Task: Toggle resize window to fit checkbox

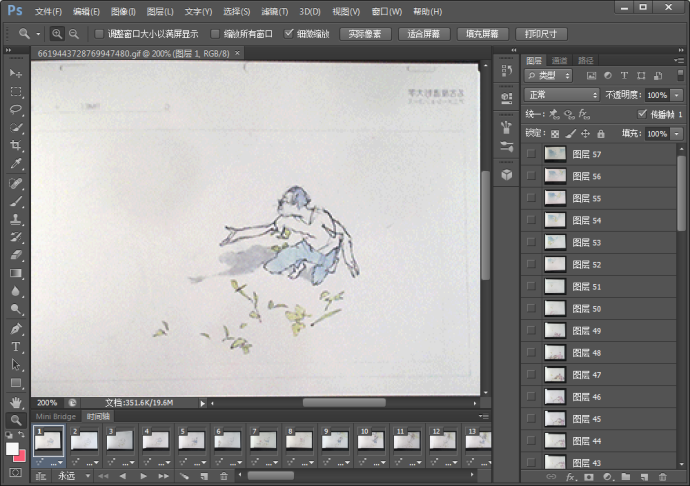Action: 99,34
